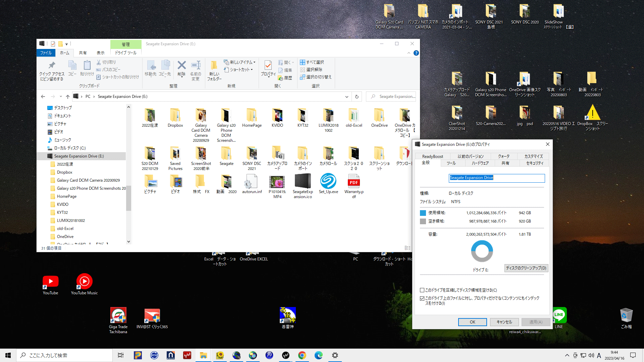Open the Open (開く) dropdown arrow
The width and height of the screenshot is (644, 362).
[x=293, y=63]
